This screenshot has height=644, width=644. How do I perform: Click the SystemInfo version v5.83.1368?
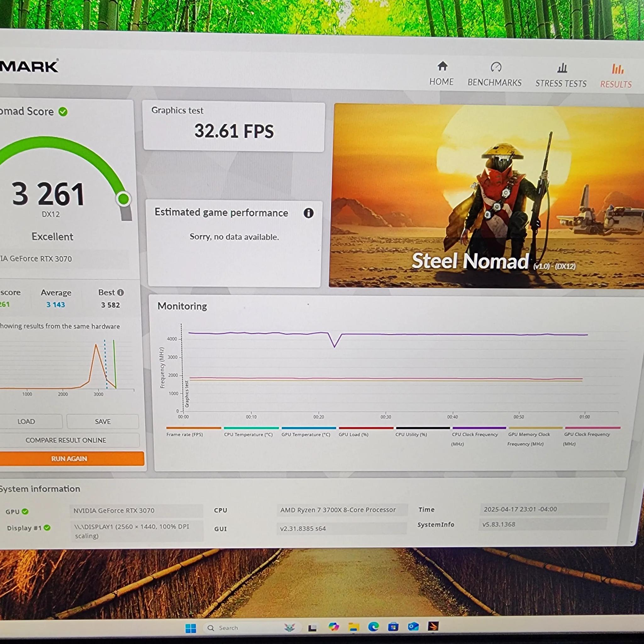[543, 524]
